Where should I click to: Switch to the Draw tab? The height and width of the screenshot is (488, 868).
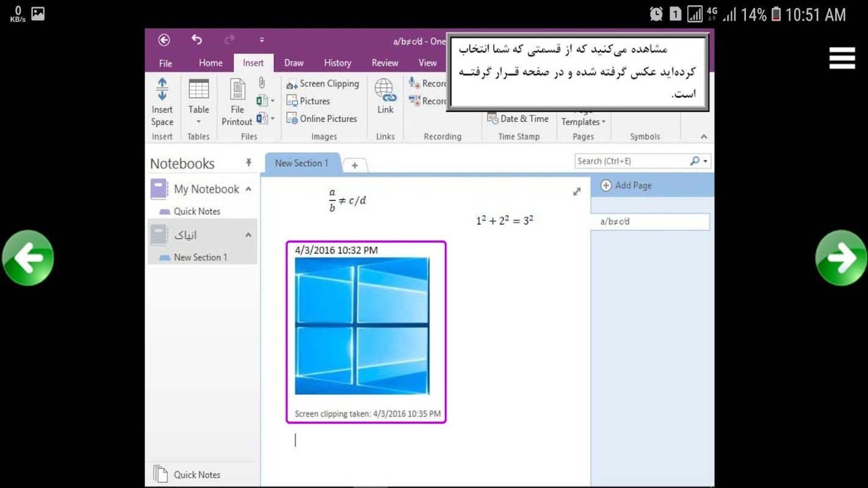click(294, 63)
